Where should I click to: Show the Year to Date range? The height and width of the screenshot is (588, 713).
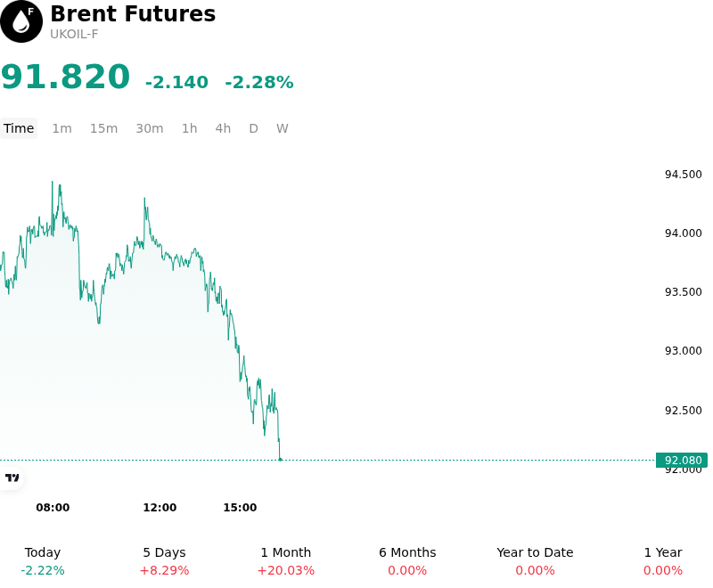[x=535, y=561]
